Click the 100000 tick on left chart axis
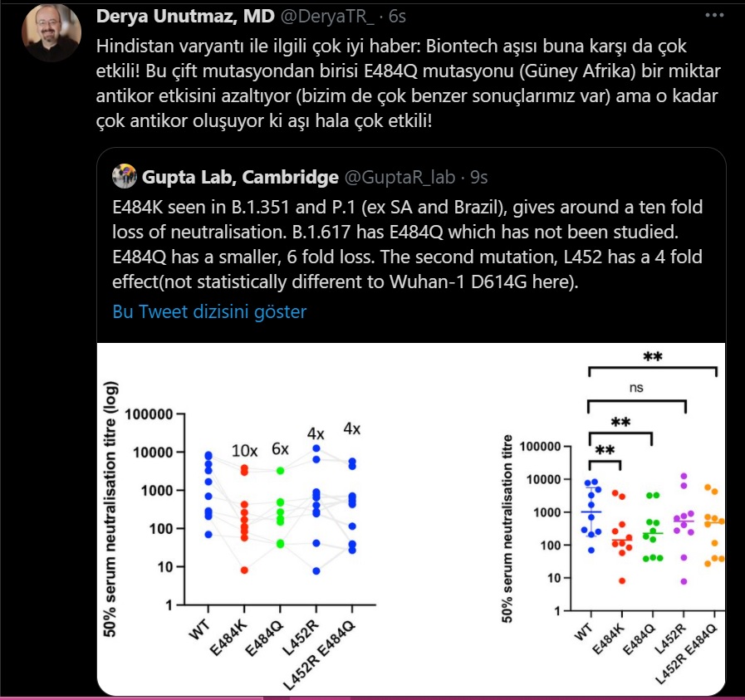Viewport: 745px width, 700px height. point(149,414)
